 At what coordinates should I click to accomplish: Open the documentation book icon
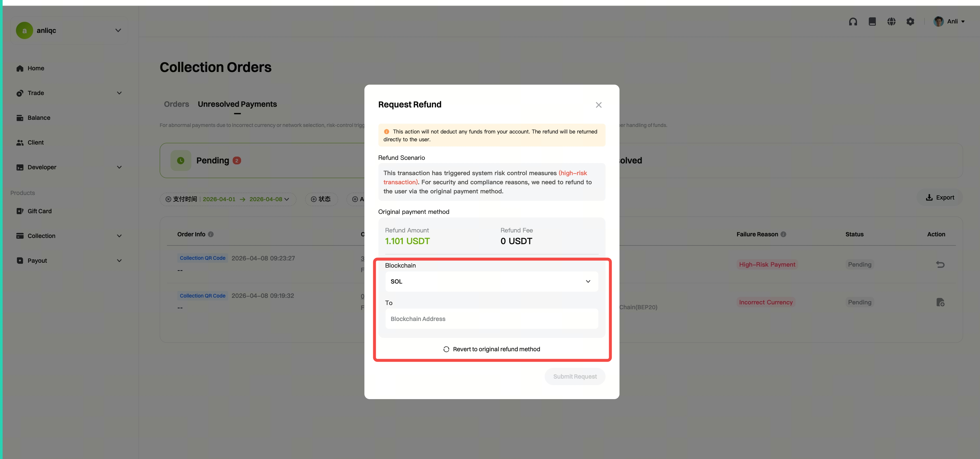coord(872,22)
